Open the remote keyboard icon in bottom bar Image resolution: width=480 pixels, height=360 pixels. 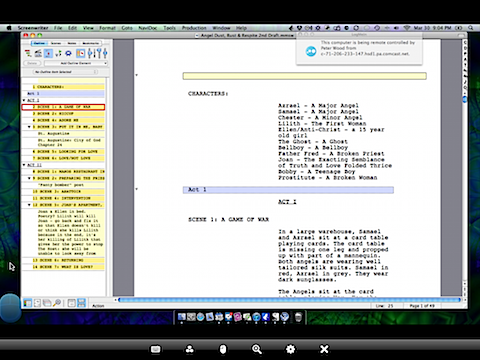156,349
